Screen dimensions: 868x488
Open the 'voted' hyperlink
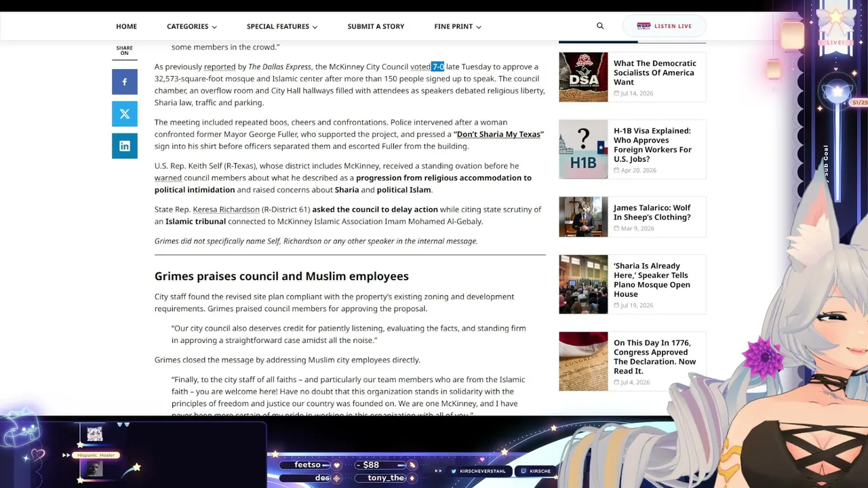click(420, 66)
